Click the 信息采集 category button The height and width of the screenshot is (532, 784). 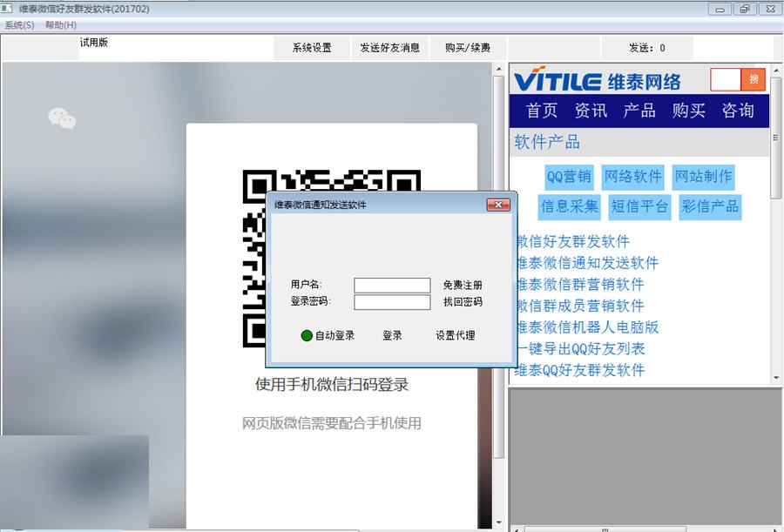(570, 206)
